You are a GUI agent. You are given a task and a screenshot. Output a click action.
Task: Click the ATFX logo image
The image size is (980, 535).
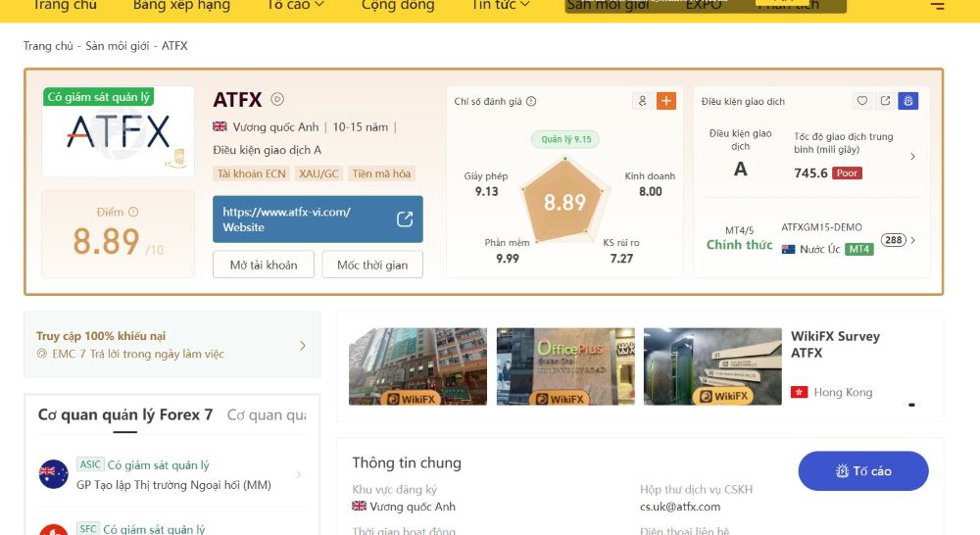pos(119,132)
